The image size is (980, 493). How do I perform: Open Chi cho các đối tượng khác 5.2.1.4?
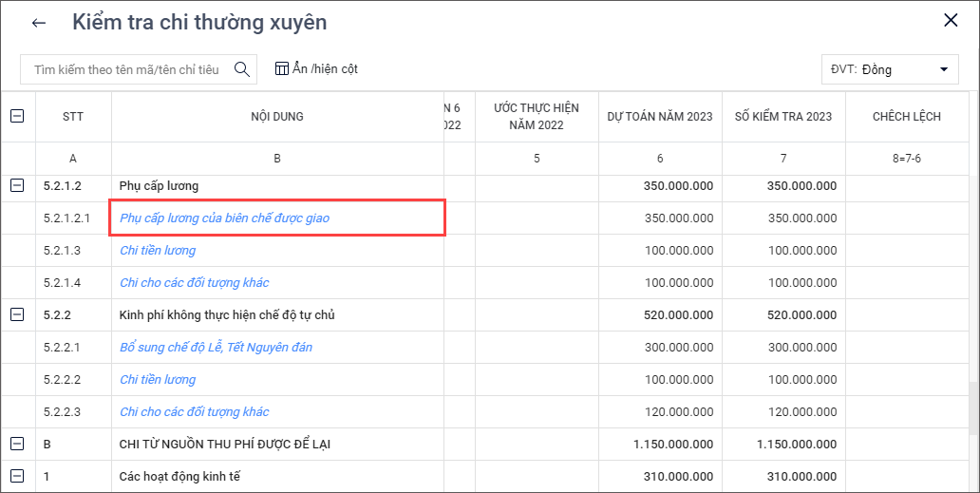[x=194, y=283]
